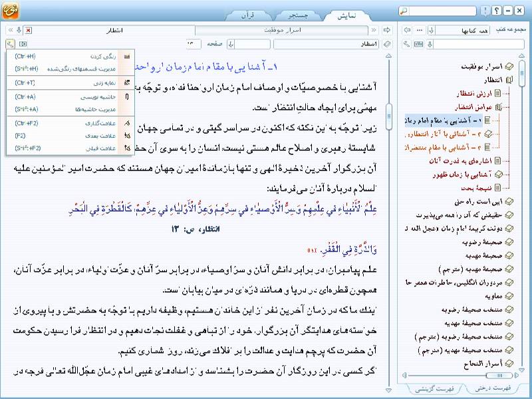Click the text area scroll-down arrow
Screen dimensions: 532x399
click(x=389, y=390)
